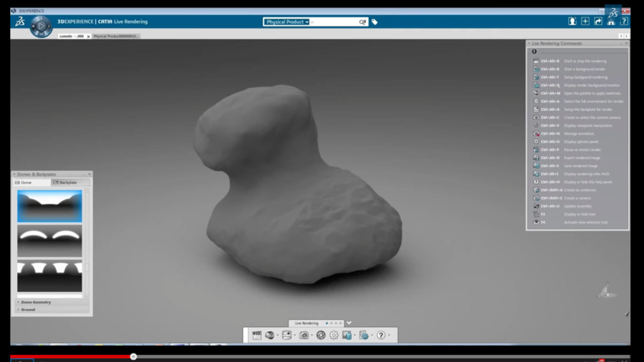Click the 3D compass play button

pyautogui.click(x=41, y=26)
